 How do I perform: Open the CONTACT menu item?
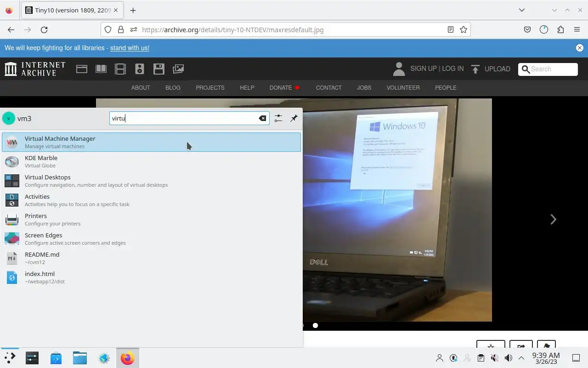pos(328,87)
